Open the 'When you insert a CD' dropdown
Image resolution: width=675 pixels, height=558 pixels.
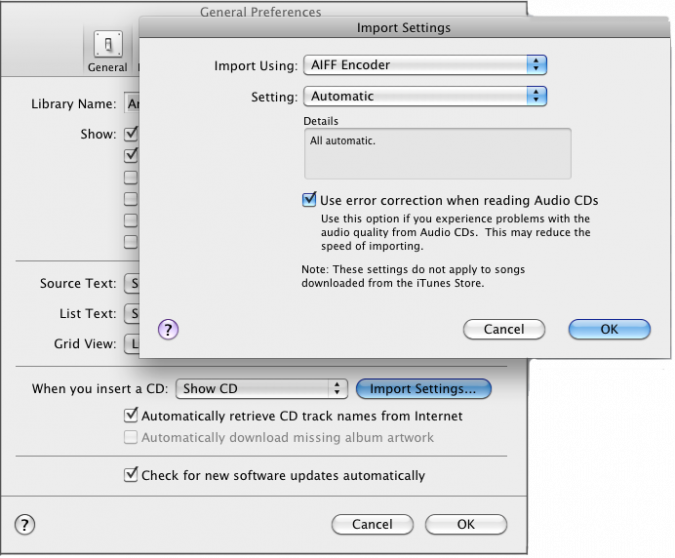click(261, 388)
